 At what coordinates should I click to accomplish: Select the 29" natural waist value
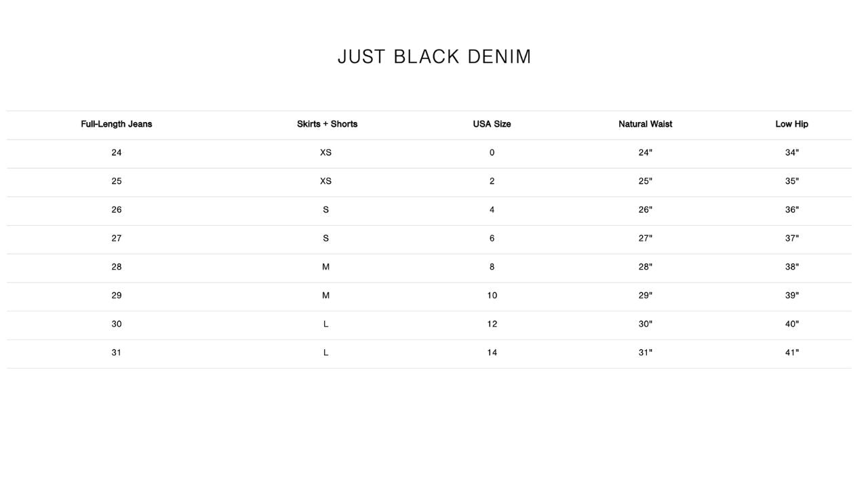pos(645,296)
